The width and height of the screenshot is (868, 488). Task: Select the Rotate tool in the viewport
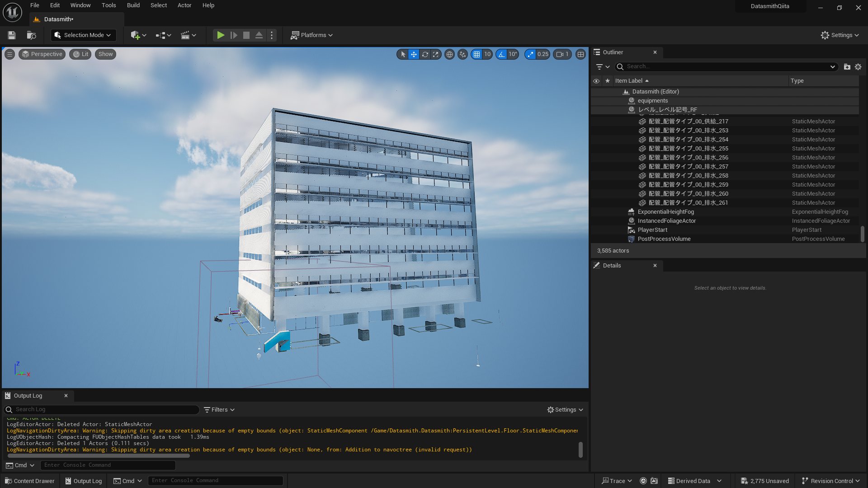425,54
